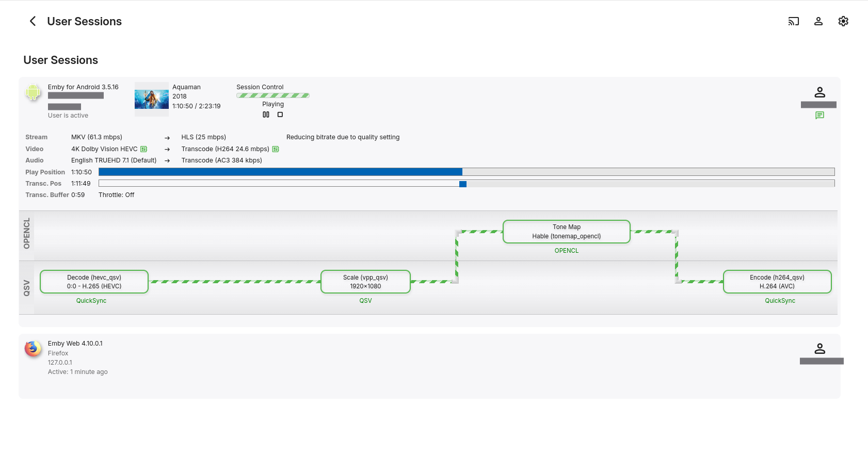The height and width of the screenshot is (472, 868).
Task: Open the cast to device menu
Action: coord(794,21)
